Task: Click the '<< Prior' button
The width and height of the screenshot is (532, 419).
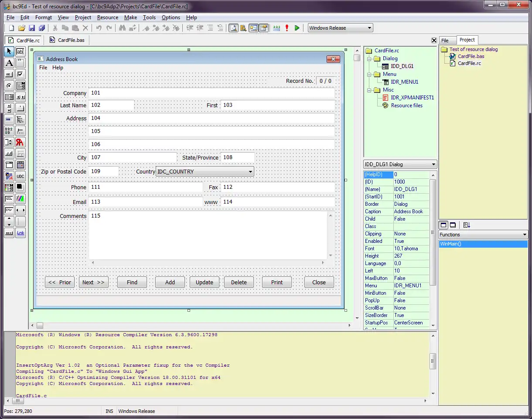Action: pos(60,282)
